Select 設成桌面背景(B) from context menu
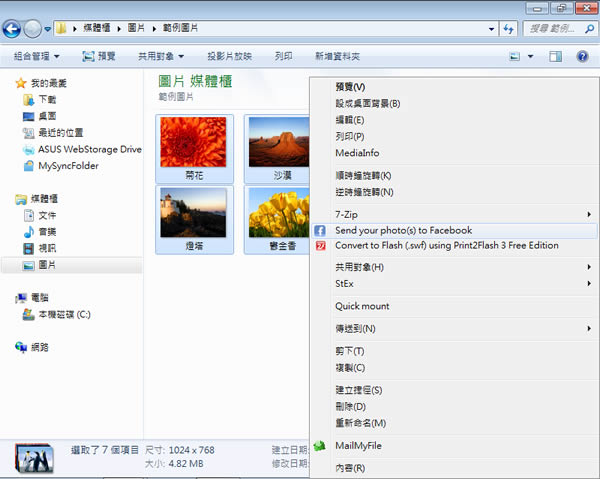Screen dimensions: 600x479 click(x=368, y=104)
